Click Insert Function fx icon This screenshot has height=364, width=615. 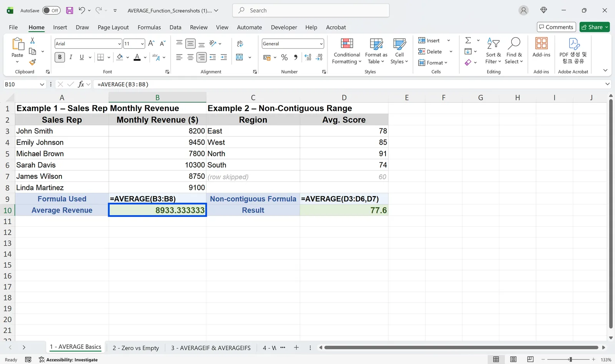click(81, 84)
